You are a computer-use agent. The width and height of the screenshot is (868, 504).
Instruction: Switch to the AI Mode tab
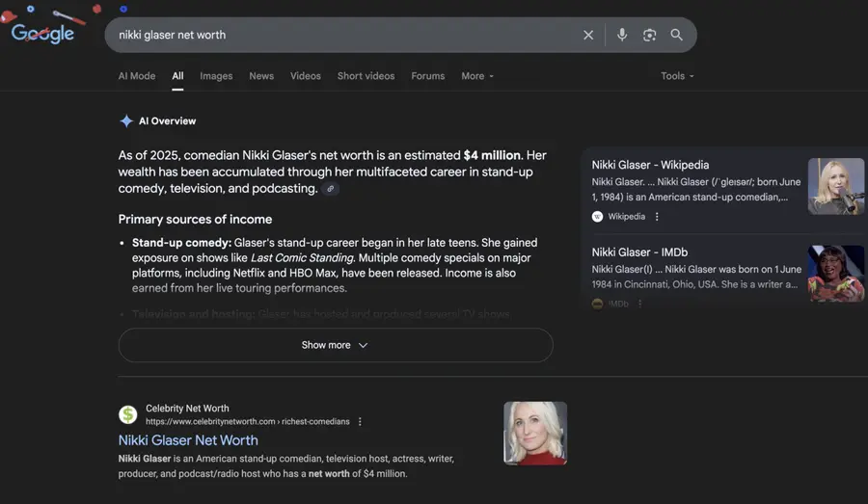coord(136,76)
